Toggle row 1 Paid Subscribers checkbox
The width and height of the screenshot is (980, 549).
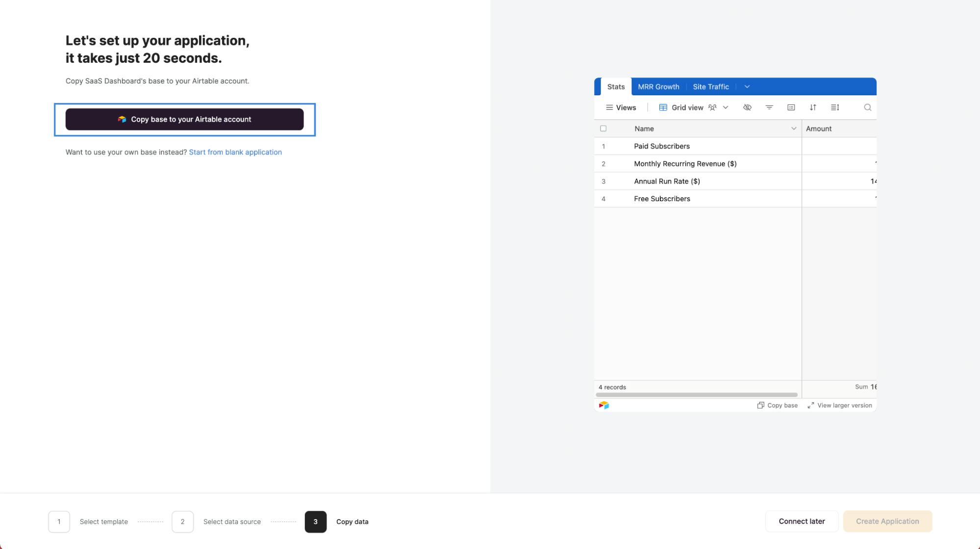pyautogui.click(x=603, y=146)
